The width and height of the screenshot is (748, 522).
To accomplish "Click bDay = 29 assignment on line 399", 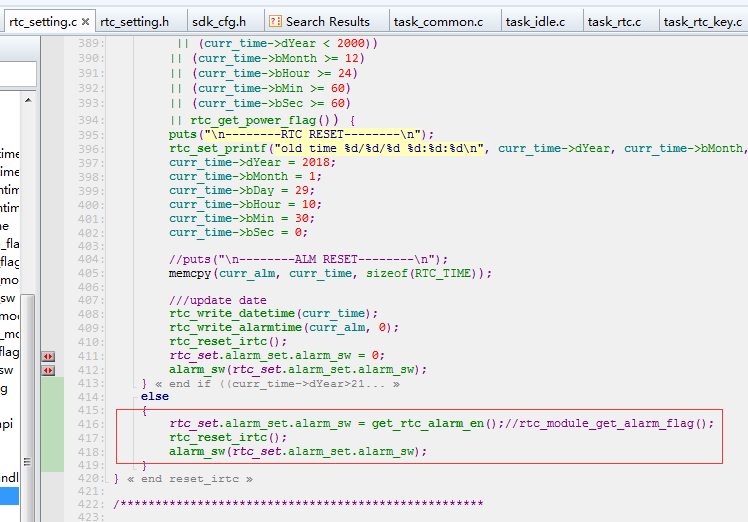I will pos(242,190).
